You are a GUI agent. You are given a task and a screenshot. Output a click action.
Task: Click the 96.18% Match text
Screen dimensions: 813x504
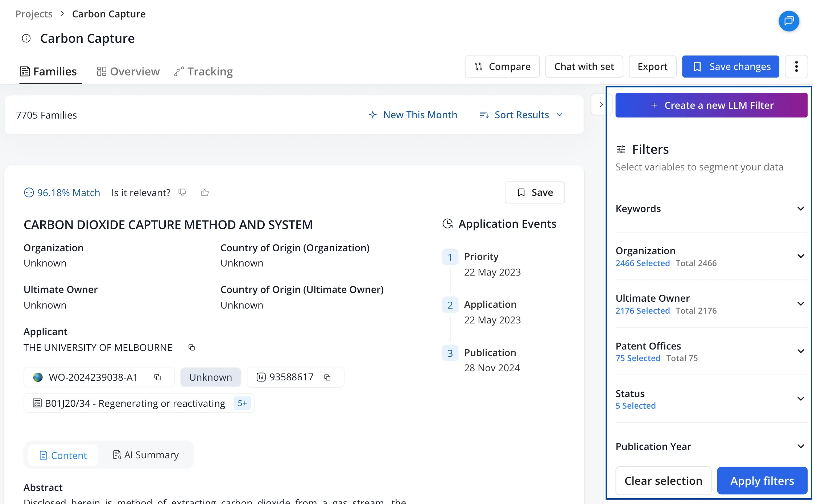[x=69, y=193]
